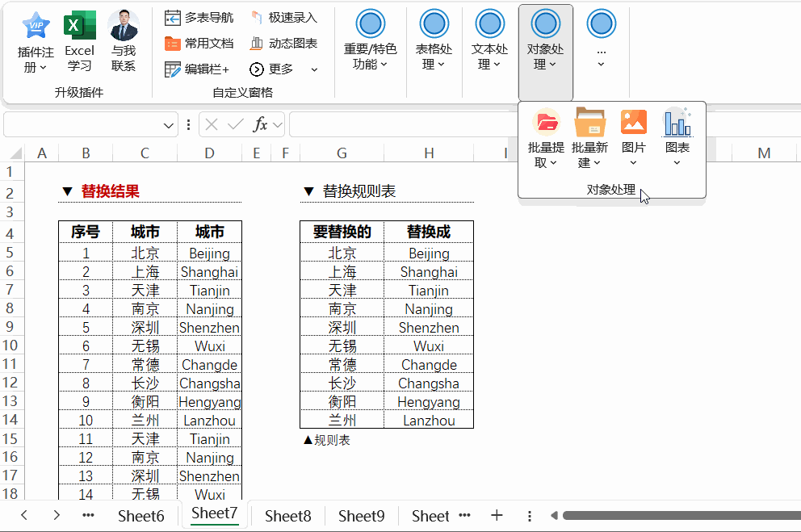Click the fx insert function button
801x532 pixels.
click(260, 124)
